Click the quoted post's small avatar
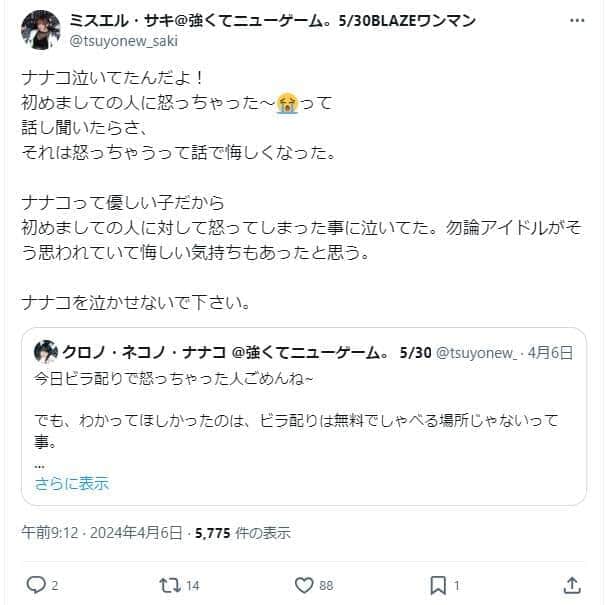 45,353
